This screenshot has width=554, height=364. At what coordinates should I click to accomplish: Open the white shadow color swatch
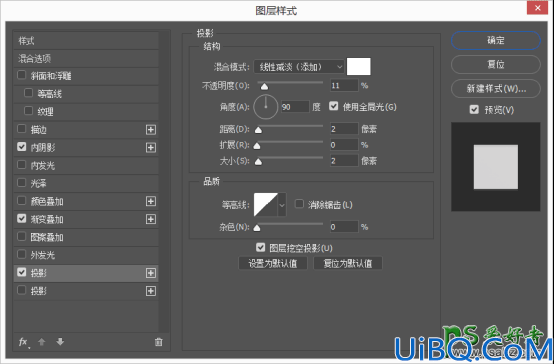359,66
